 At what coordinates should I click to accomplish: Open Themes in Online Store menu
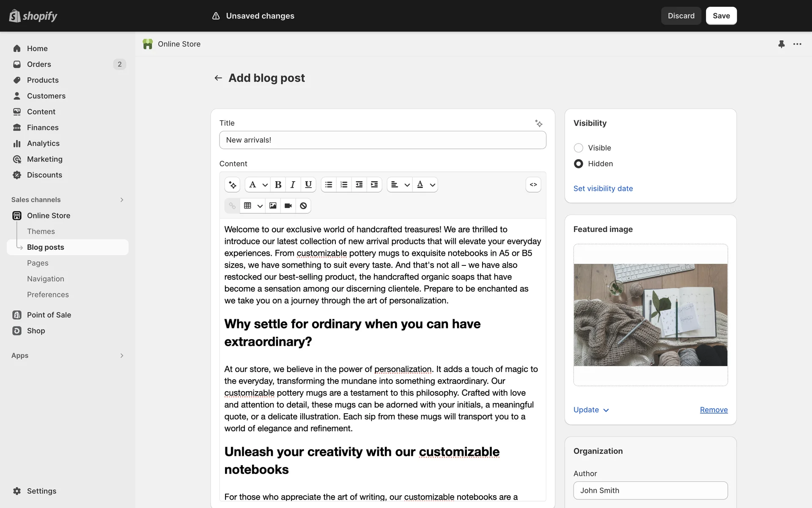coord(41,232)
